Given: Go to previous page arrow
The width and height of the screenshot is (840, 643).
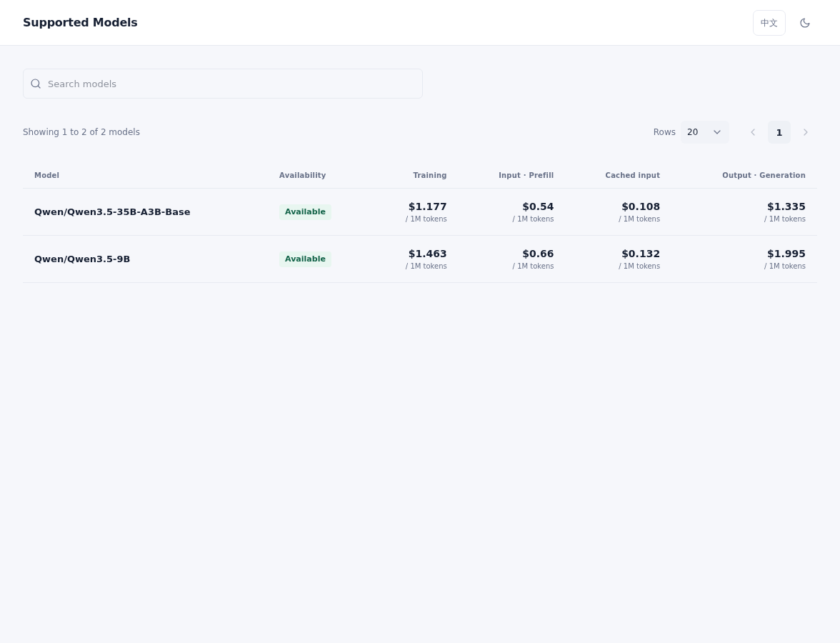Looking at the screenshot, I should (753, 132).
